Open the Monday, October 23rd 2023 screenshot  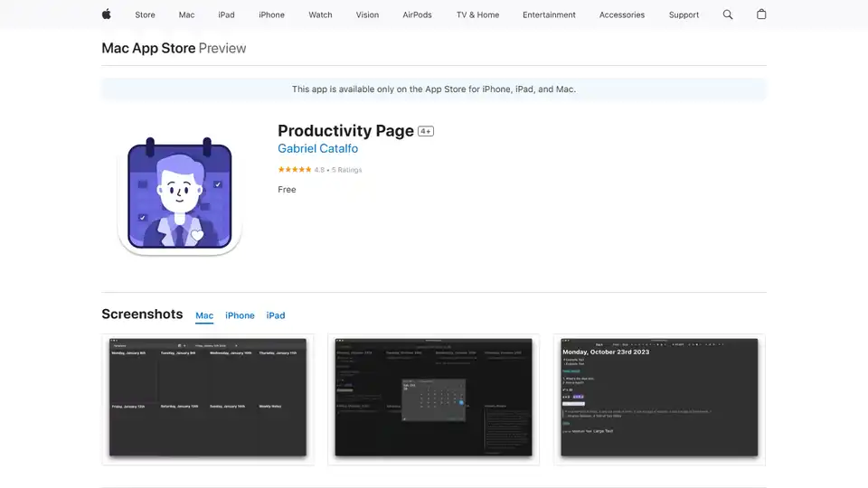pos(659,399)
